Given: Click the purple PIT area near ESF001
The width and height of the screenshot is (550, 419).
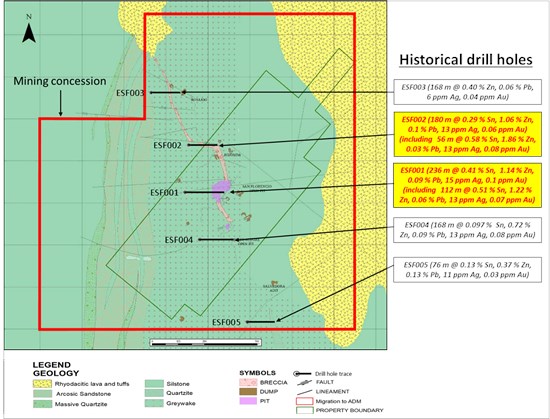Looking at the screenshot, I should [221, 191].
